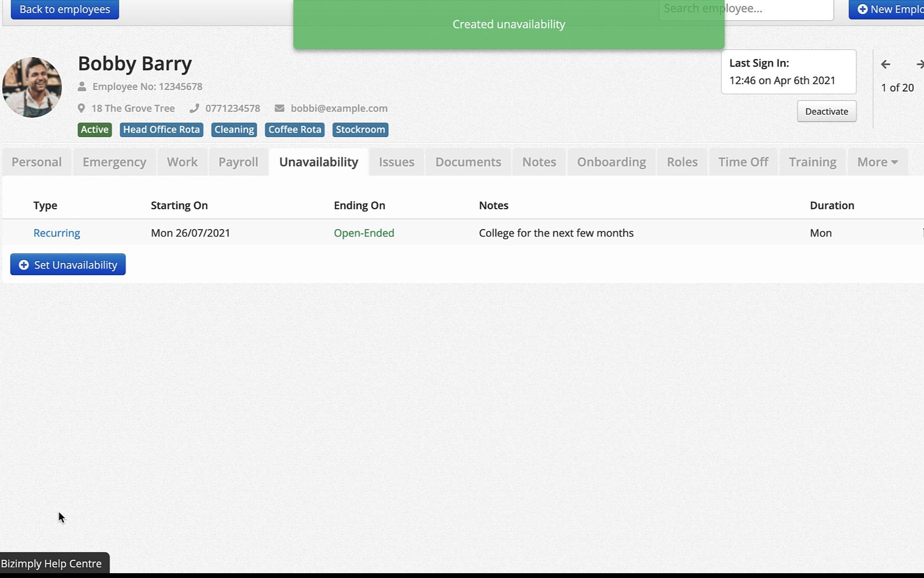Expand the More tab dropdown
924x578 pixels.
pyautogui.click(x=877, y=162)
